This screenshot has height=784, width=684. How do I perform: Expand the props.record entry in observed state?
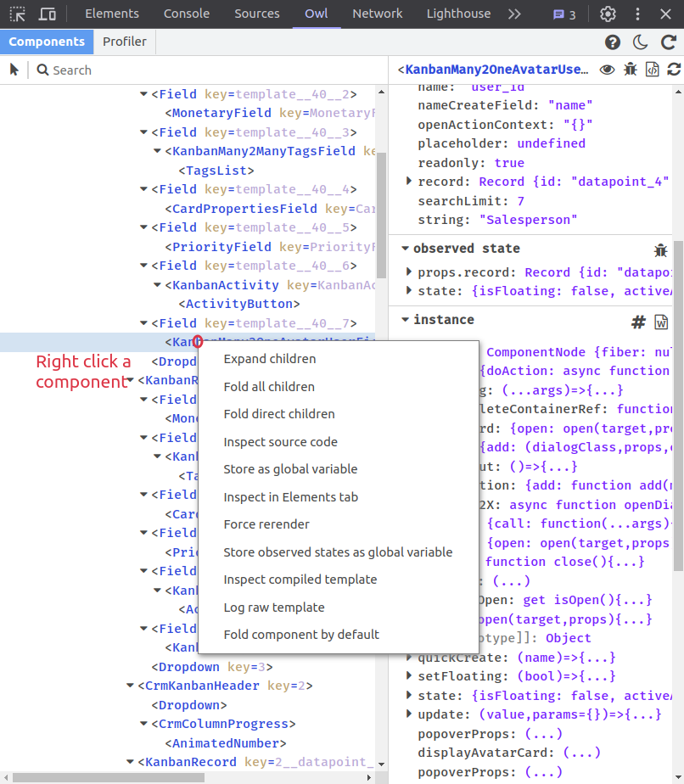pos(409,272)
